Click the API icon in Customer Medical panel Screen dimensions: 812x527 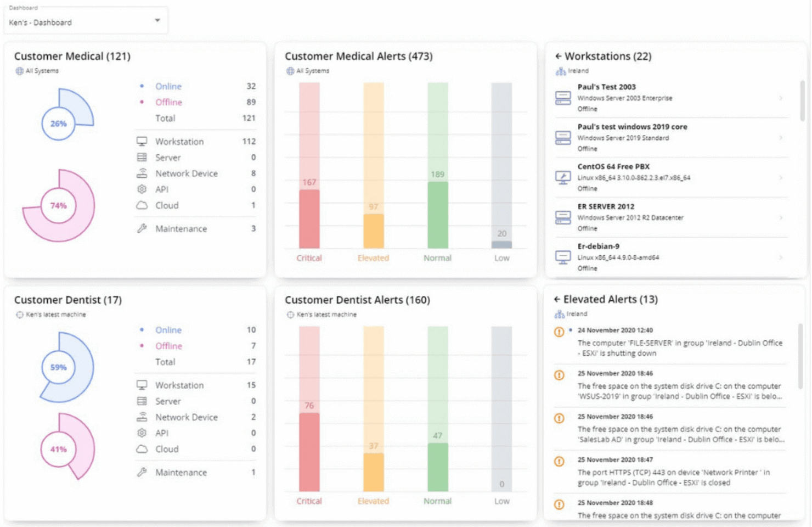[143, 189]
